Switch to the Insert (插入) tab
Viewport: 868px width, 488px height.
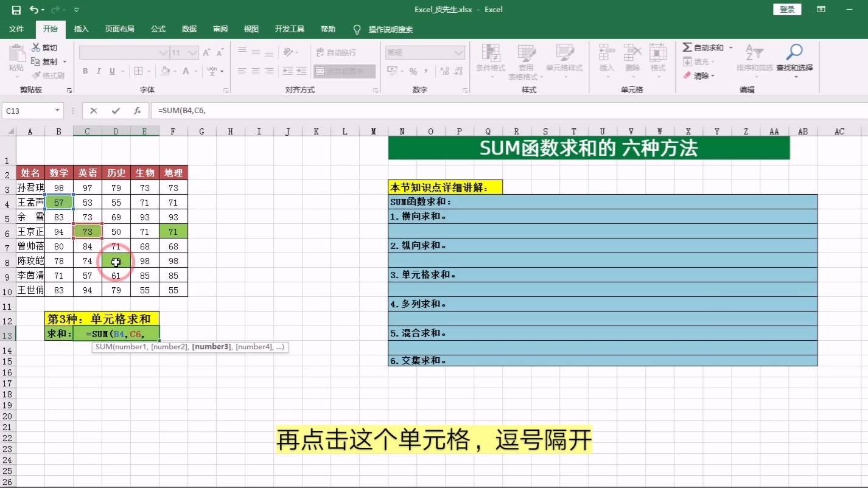(81, 29)
